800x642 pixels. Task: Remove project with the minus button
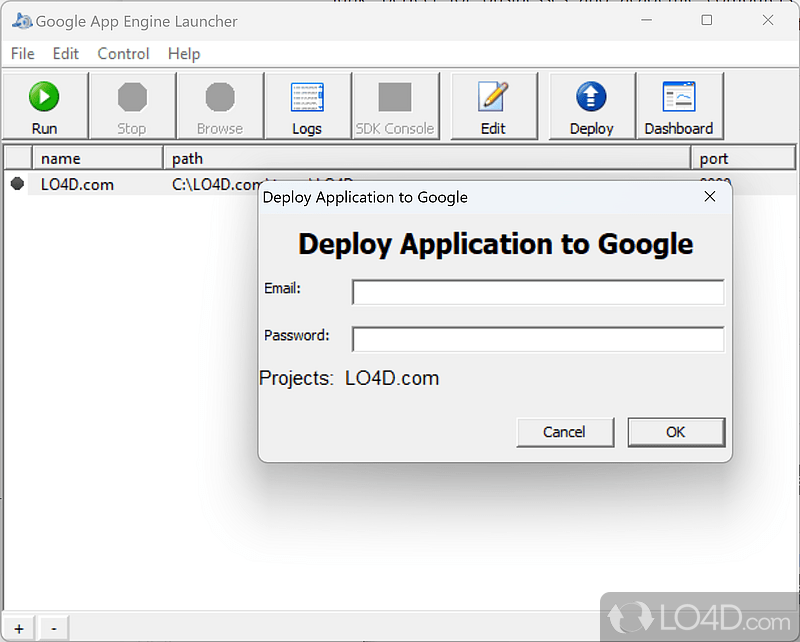[x=54, y=628]
